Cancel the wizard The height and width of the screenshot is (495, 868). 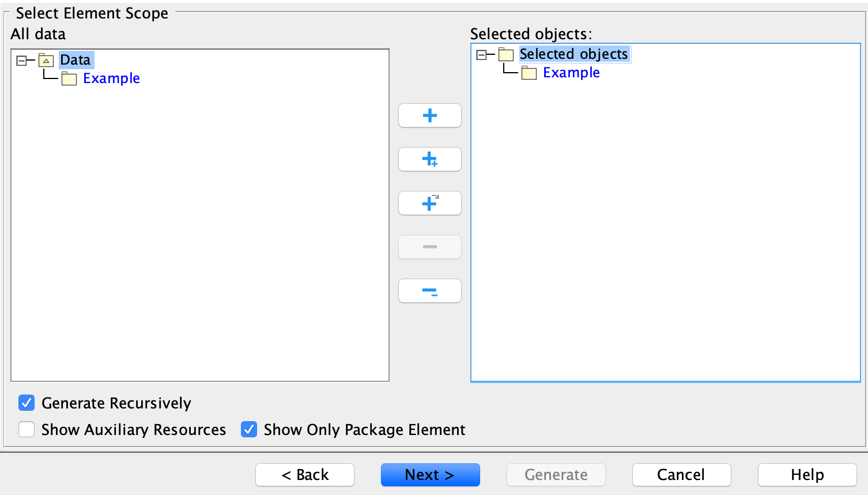tap(681, 475)
